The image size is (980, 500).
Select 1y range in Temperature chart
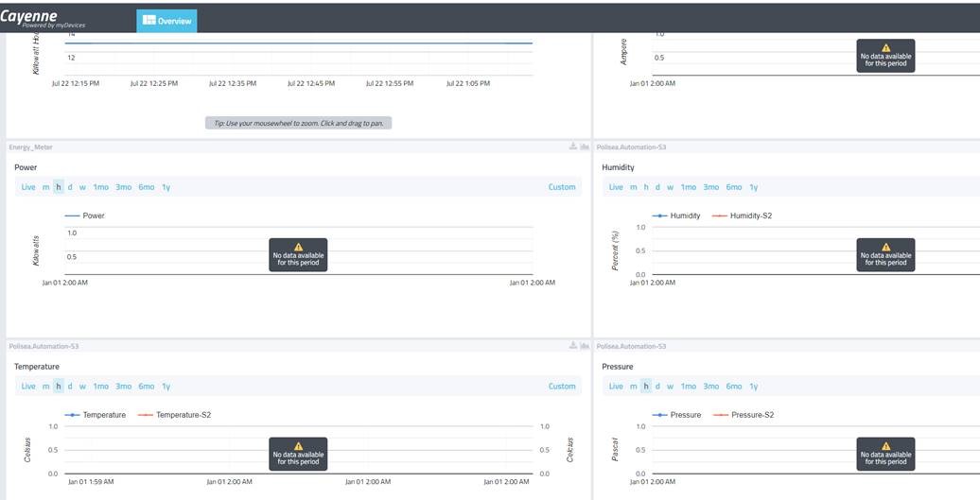click(x=166, y=386)
